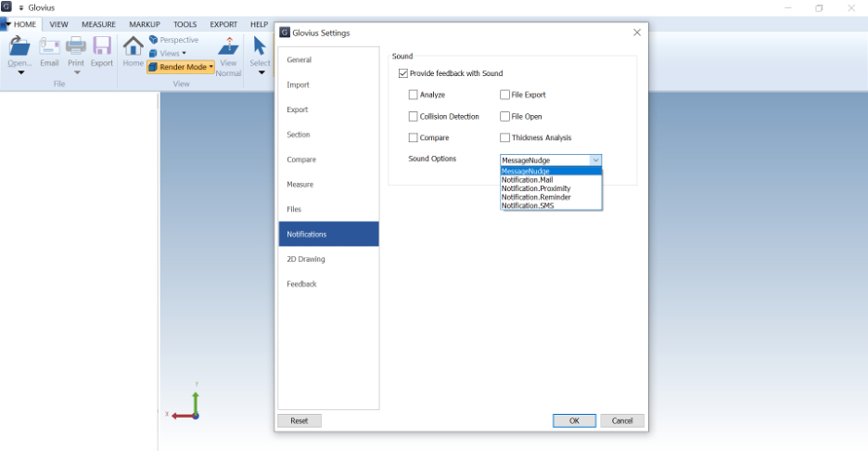Click the Open file folder icon

(x=19, y=46)
